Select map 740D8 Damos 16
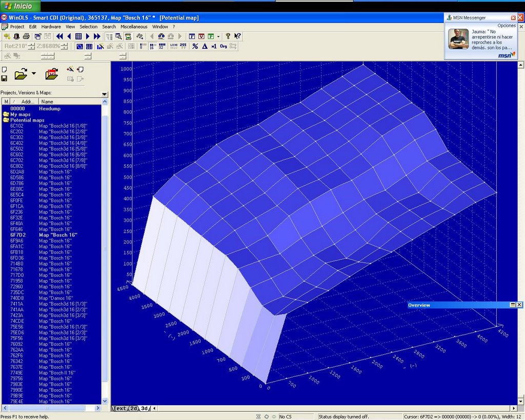 (x=51, y=298)
